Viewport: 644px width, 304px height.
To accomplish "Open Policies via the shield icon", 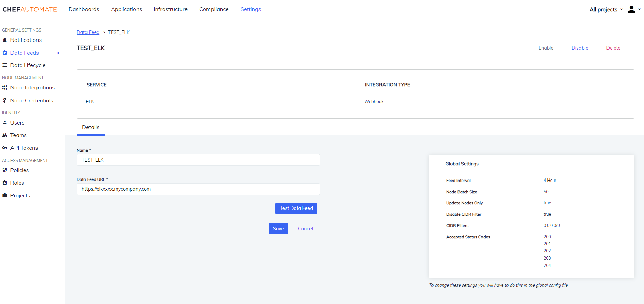I will [5, 170].
